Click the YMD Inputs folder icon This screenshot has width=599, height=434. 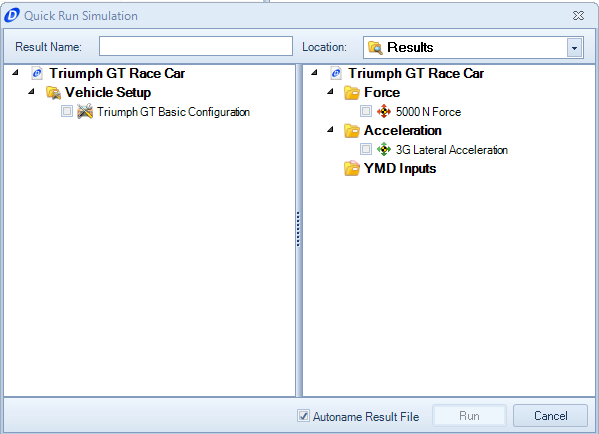(352, 168)
